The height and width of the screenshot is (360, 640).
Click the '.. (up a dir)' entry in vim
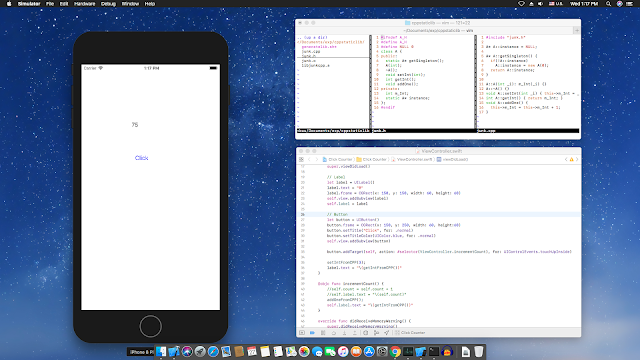click(312, 38)
